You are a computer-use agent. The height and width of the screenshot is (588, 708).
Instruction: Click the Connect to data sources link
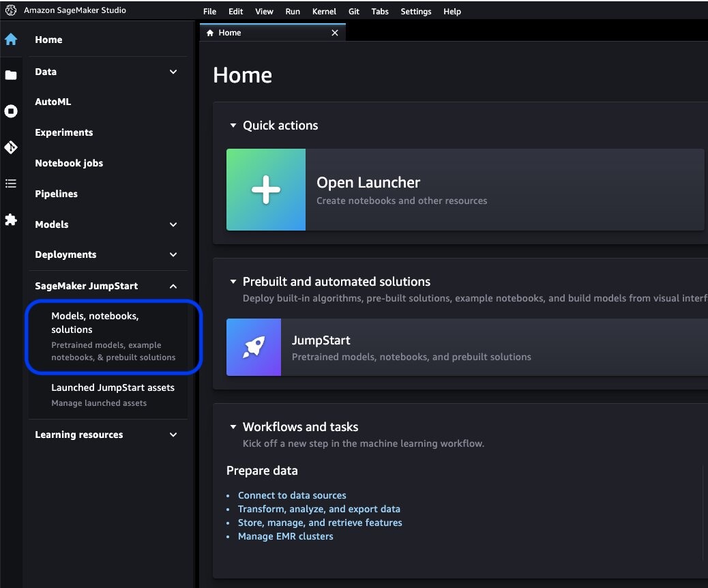click(292, 495)
